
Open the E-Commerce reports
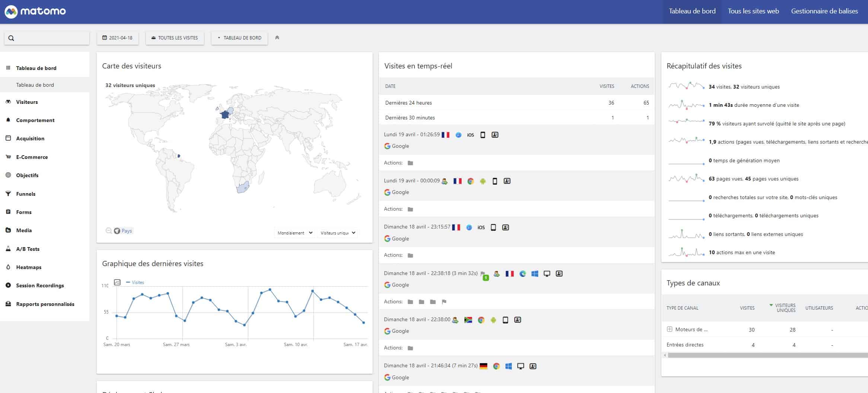[x=32, y=157]
